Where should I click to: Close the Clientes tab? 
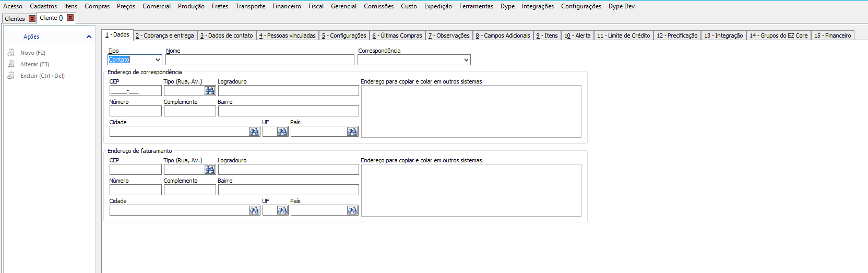[x=32, y=19]
